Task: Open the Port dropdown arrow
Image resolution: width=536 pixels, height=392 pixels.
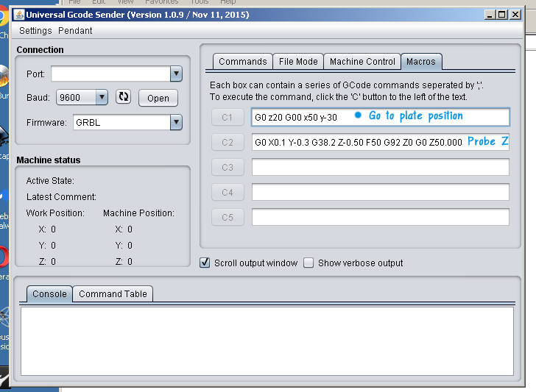Action: point(176,74)
